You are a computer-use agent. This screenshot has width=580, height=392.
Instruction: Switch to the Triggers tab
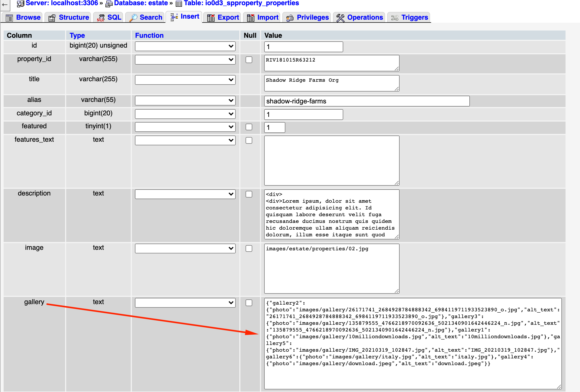414,17
